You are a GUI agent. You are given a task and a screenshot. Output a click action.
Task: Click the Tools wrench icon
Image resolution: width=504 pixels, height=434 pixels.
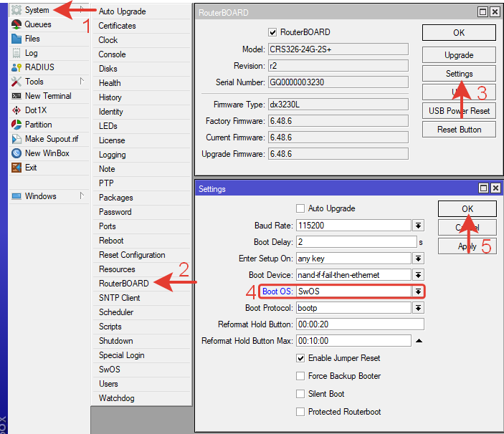tap(16, 82)
